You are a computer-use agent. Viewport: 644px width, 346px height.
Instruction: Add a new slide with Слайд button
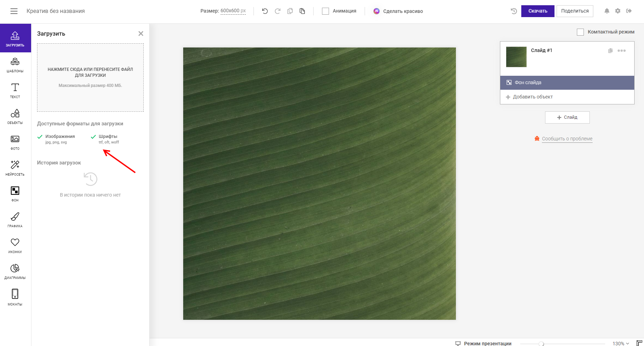tap(567, 117)
